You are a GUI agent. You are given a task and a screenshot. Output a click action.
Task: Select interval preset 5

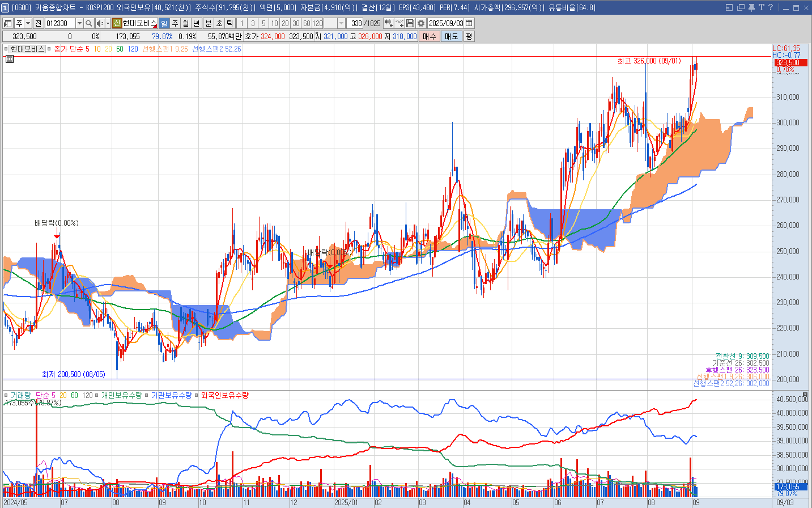pos(263,23)
